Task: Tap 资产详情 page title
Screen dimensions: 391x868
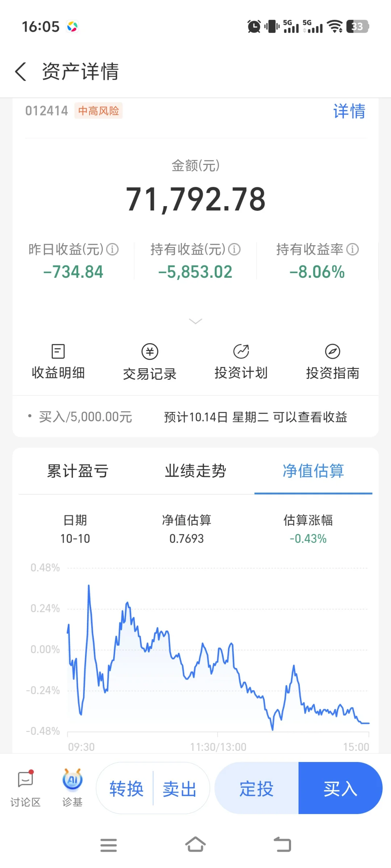Action: 80,71
